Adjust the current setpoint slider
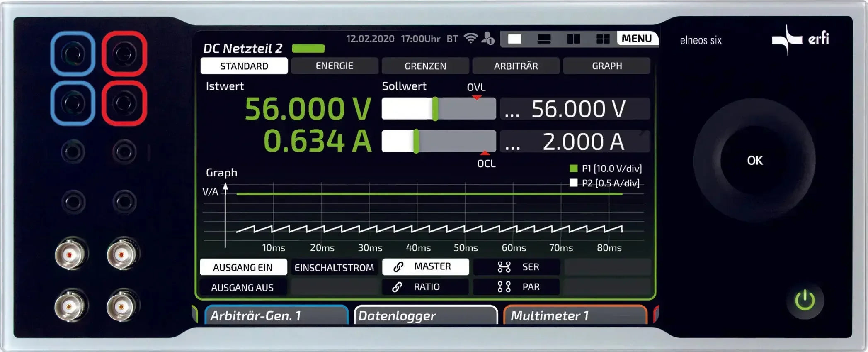This screenshot has height=352, width=868. (439, 141)
